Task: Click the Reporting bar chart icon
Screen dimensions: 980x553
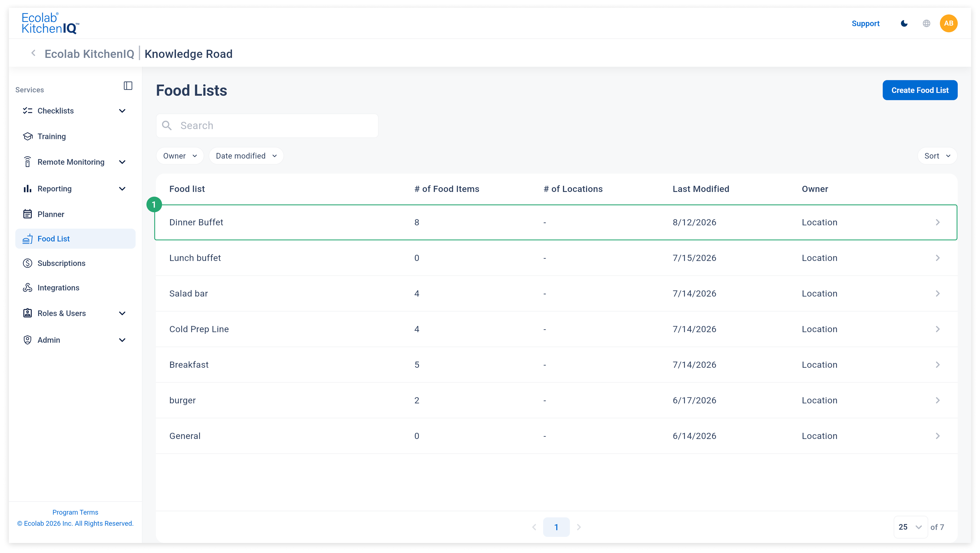Action: [x=27, y=189]
